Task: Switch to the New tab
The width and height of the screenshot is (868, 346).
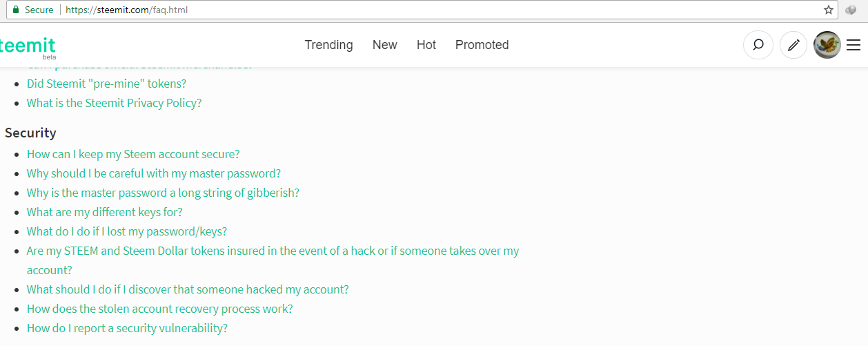Action: tap(384, 45)
